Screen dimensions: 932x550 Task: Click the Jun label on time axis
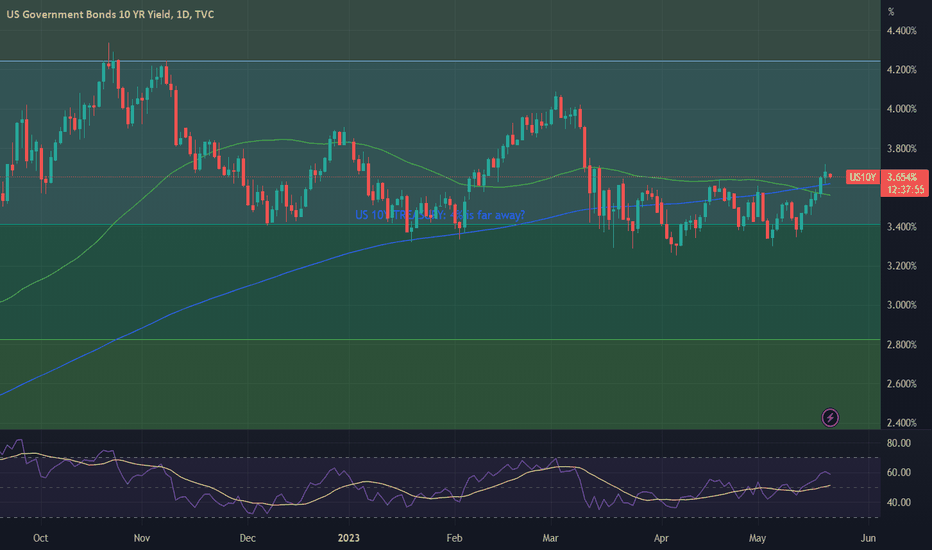pos(868,538)
